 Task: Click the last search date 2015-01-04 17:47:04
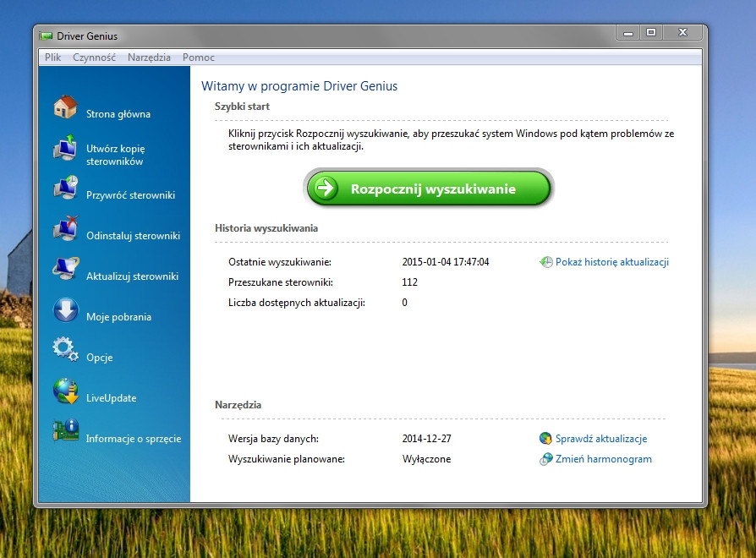pos(446,262)
